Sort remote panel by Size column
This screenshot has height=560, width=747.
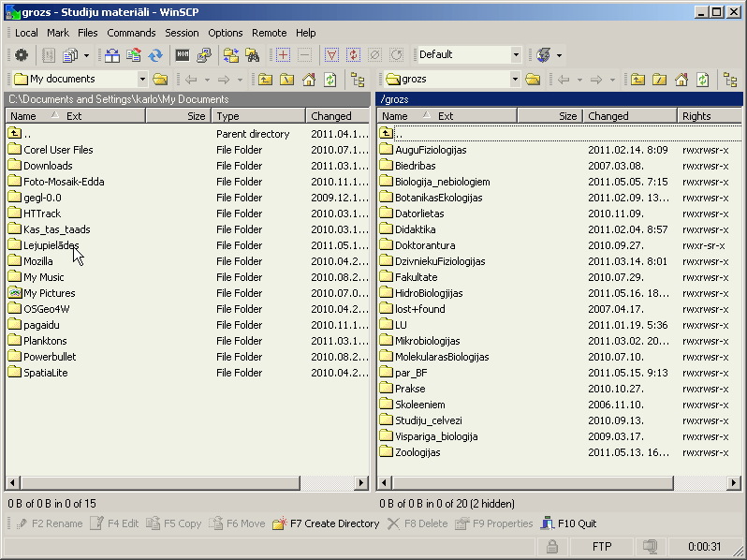tap(549, 116)
